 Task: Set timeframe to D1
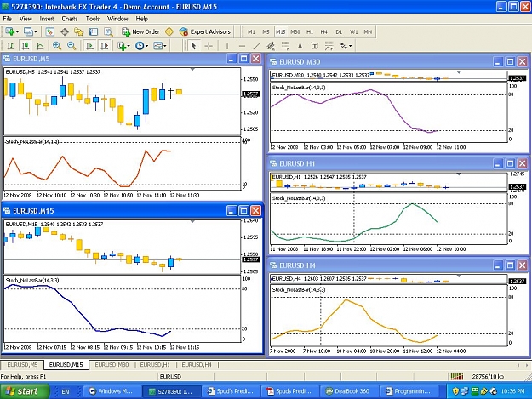click(339, 31)
